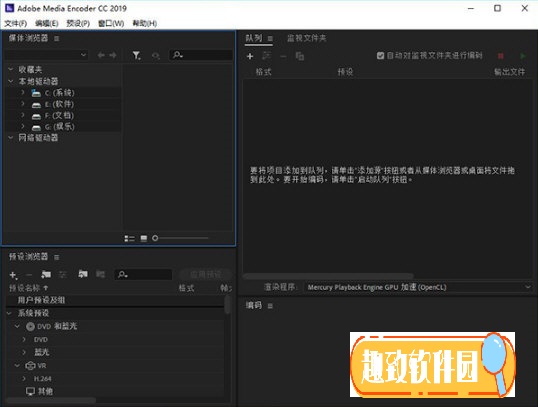Switch to the 监视文件夹 tab
Image resolution: width=538 pixels, height=407 pixels.
tap(306, 38)
